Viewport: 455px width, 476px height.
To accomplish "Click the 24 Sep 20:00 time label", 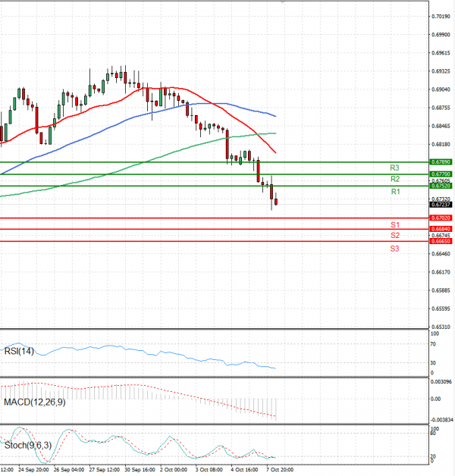I will pyautogui.click(x=33, y=470).
